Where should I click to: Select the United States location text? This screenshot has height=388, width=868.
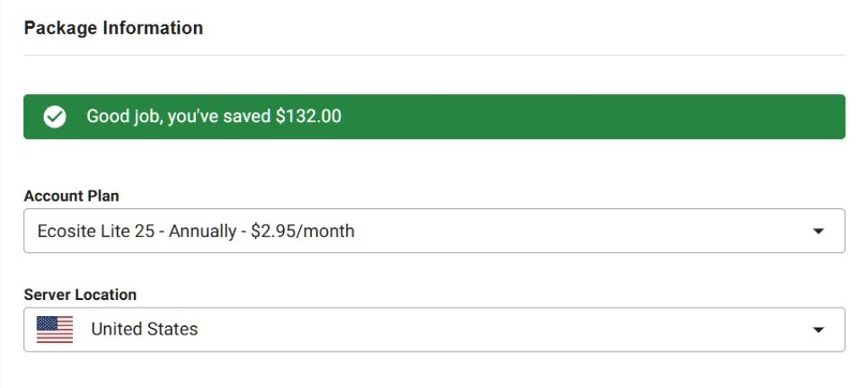(x=144, y=330)
